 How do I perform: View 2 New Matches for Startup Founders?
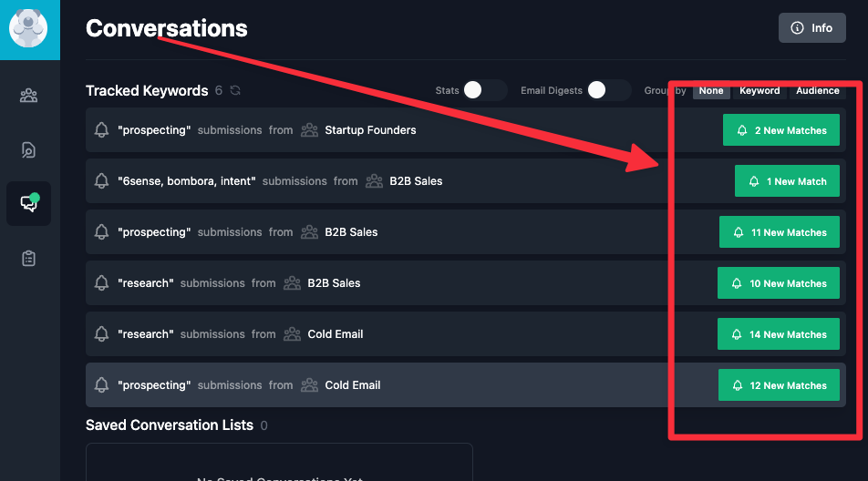[781, 130]
